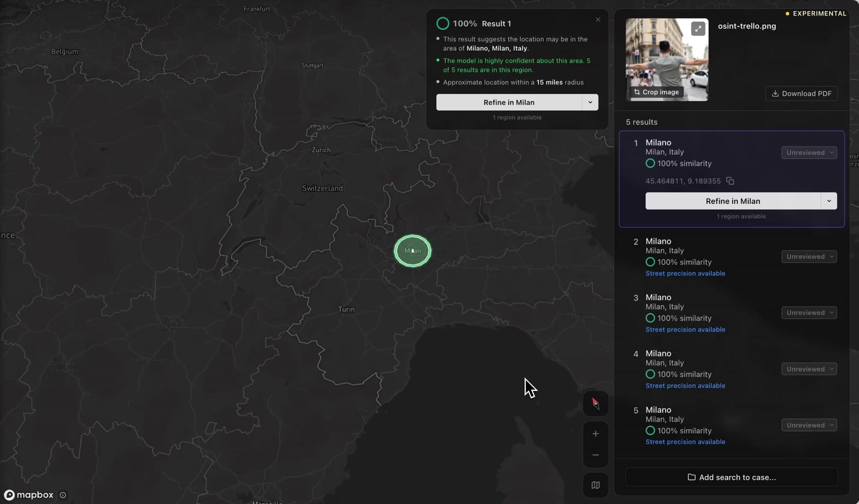Close the Result 1 popup
The image size is (859, 504).
click(x=598, y=20)
